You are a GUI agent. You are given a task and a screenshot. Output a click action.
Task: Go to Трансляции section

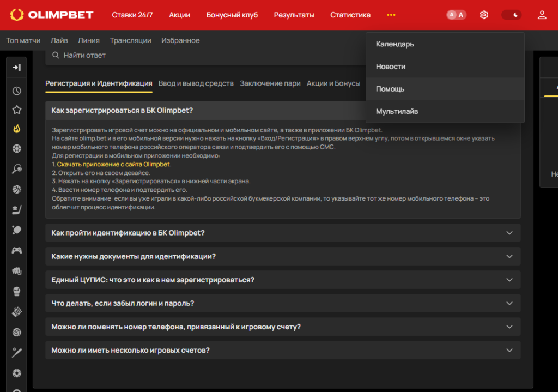(130, 40)
